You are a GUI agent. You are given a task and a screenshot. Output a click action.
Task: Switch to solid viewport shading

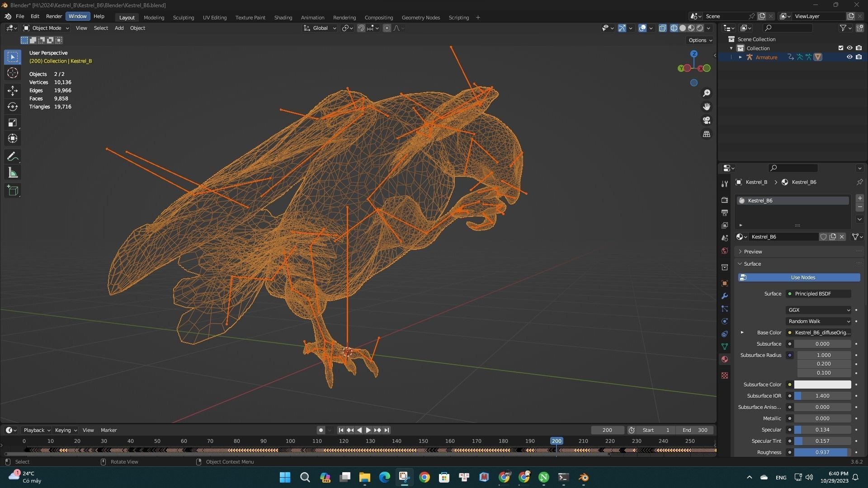coord(683,28)
